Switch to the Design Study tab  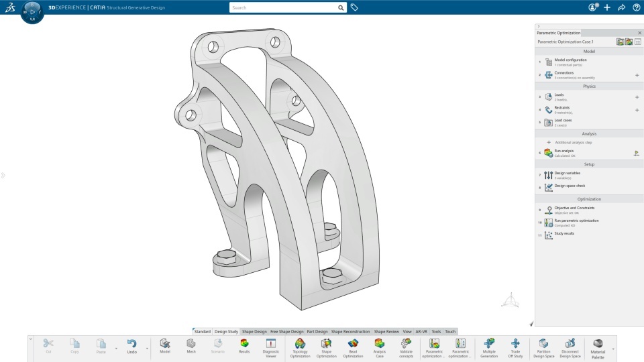(x=226, y=331)
